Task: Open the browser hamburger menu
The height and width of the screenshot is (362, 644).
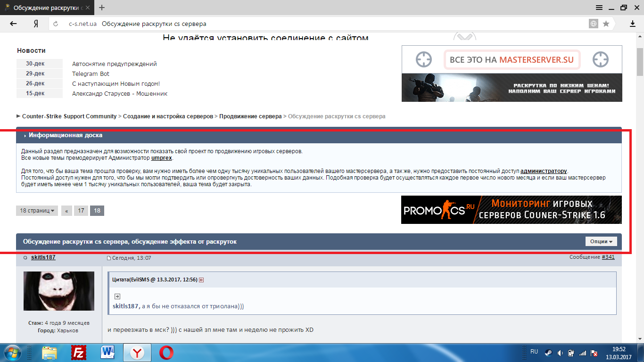Action: 599,8
